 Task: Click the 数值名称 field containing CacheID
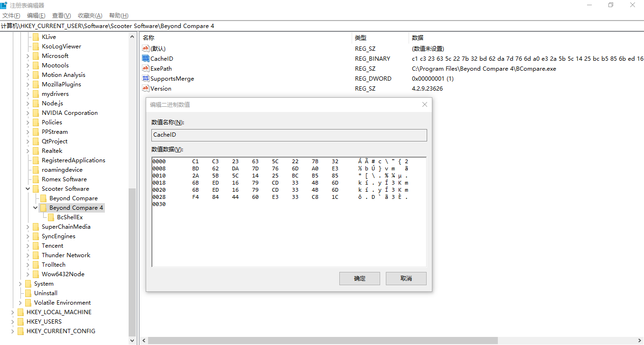[289, 135]
